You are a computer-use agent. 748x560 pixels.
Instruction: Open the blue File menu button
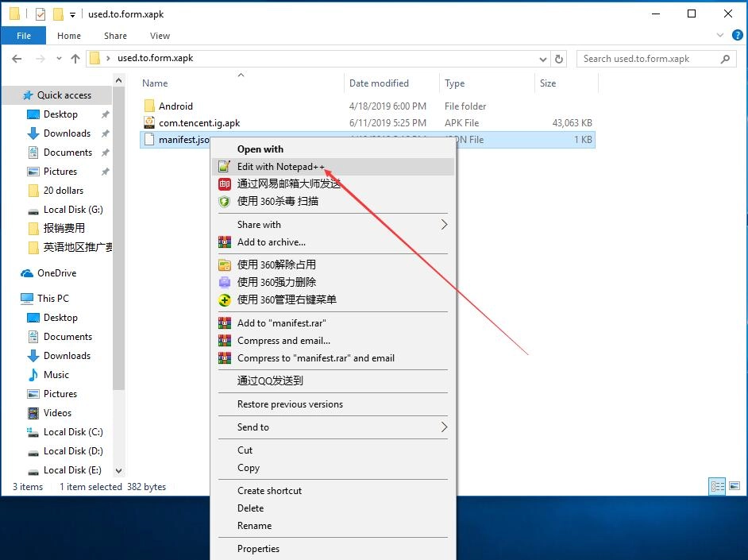[x=24, y=36]
